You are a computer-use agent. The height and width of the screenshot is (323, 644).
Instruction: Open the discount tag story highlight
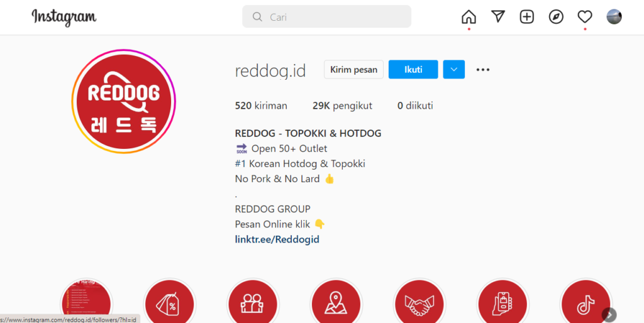pos(170,303)
